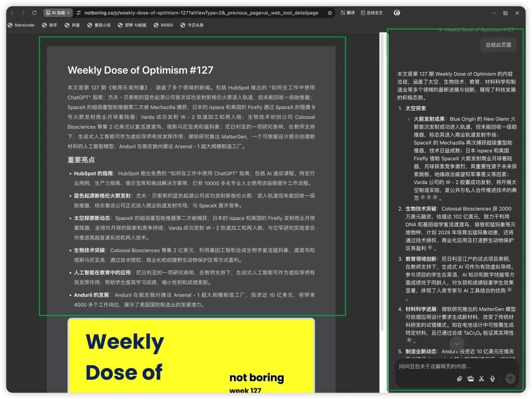Click the yellow Weekly Dose of banner image
This screenshot has height=399, width=532.
pyautogui.click(x=191, y=356)
